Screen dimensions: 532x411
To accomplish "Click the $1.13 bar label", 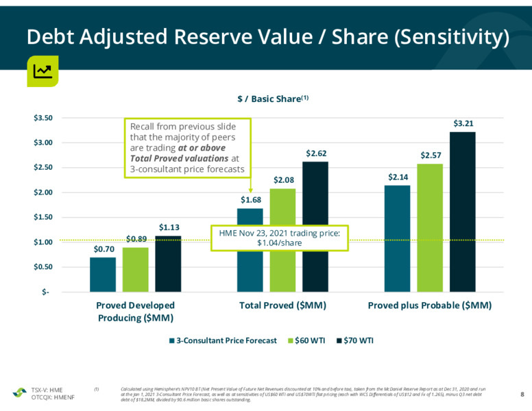I will coord(169,227).
